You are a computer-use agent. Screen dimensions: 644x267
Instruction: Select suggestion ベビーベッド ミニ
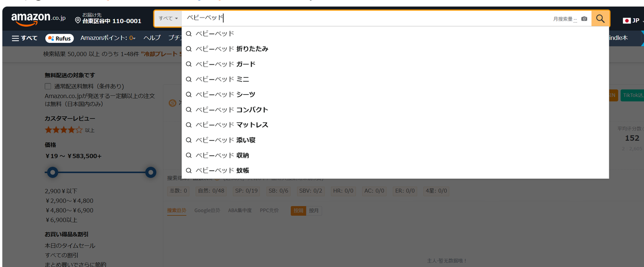click(395, 79)
